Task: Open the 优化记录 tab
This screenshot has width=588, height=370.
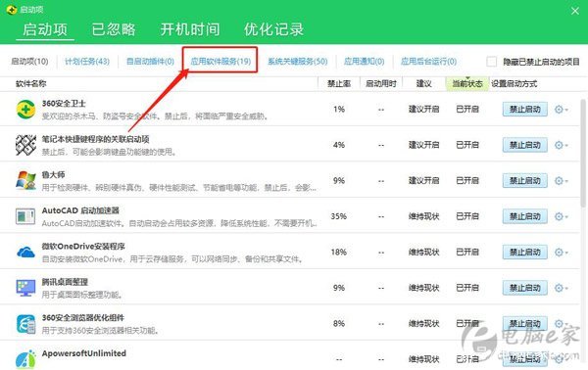Action: 273,29
